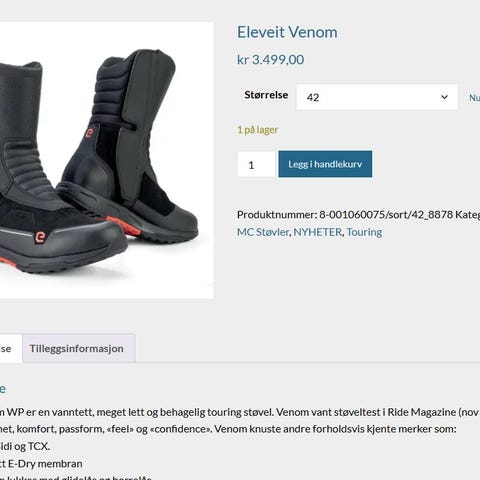The image size is (480, 480).
Task: Open the Tilleggsinformasjon tab
Action: [77, 348]
